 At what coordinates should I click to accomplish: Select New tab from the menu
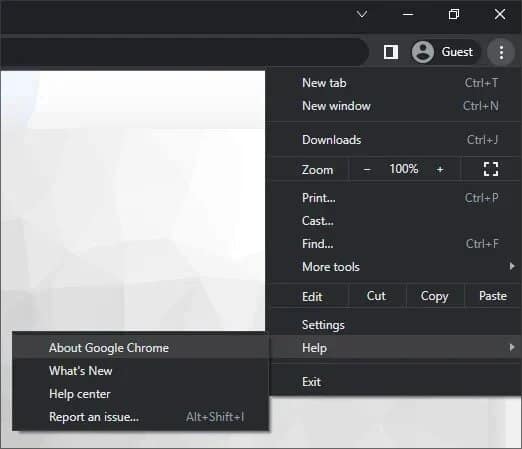(x=396, y=83)
